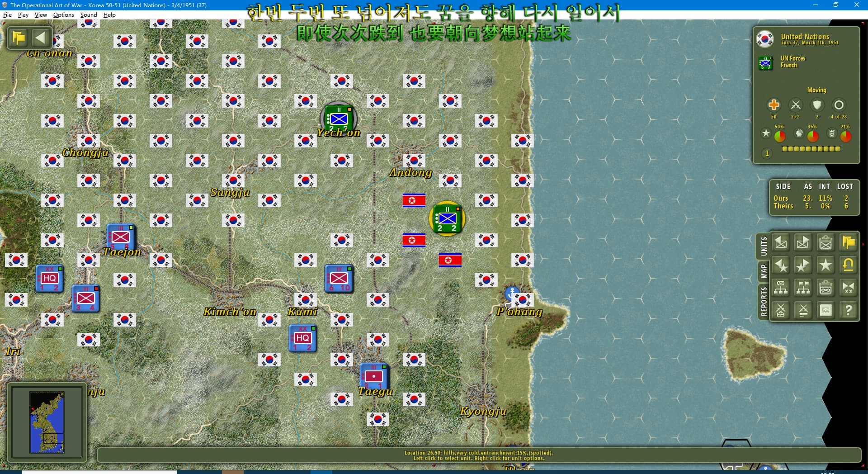Select the blue unit counter at Taegu
868x474 pixels.
[x=374, y=376]
